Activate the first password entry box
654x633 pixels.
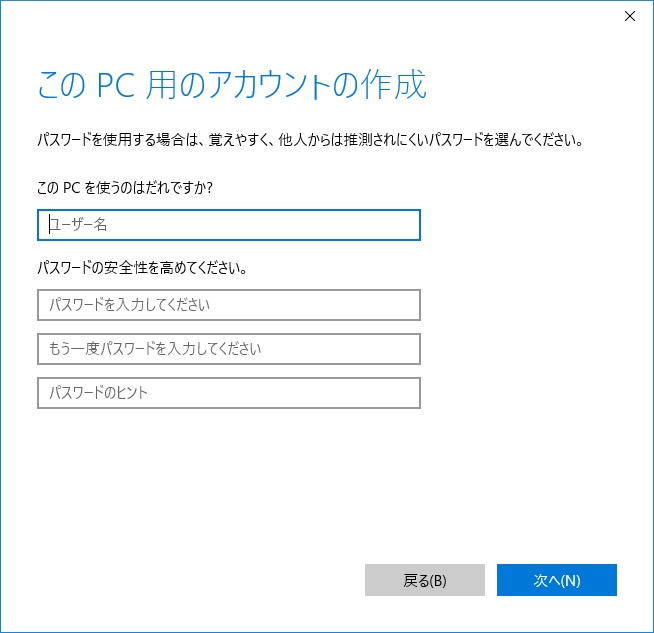click(229, 305)
